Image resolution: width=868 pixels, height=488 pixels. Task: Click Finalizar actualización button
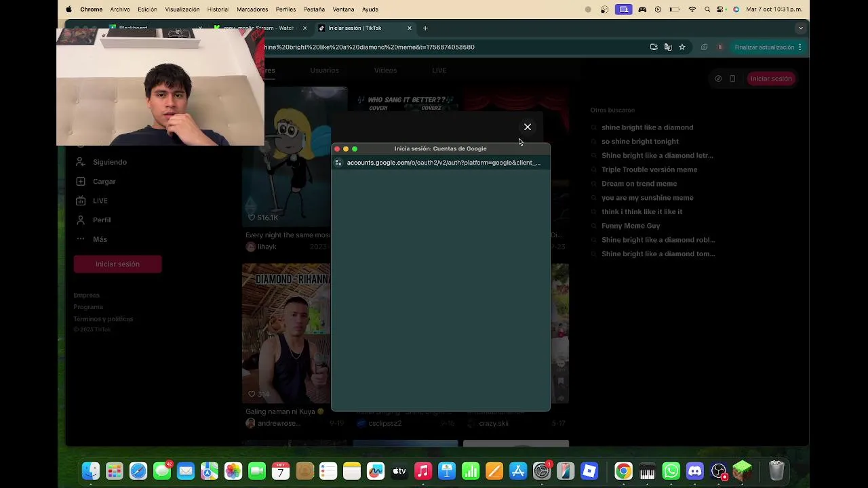pos(764,47)
